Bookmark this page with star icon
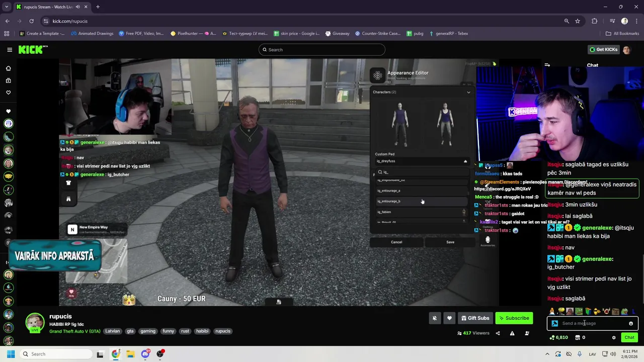644x362 pixels. tap(578, 21)
